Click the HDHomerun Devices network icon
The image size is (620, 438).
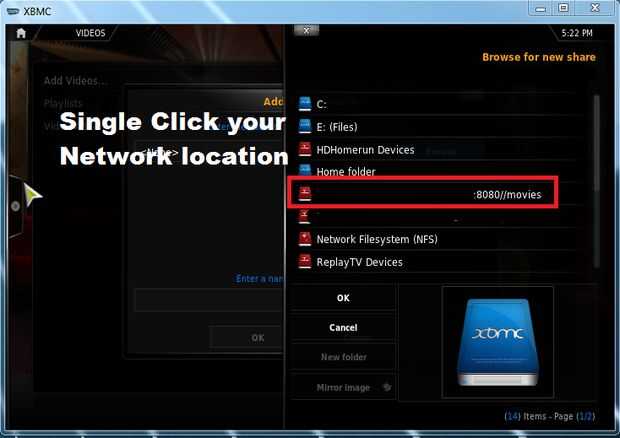coord(305,149)
